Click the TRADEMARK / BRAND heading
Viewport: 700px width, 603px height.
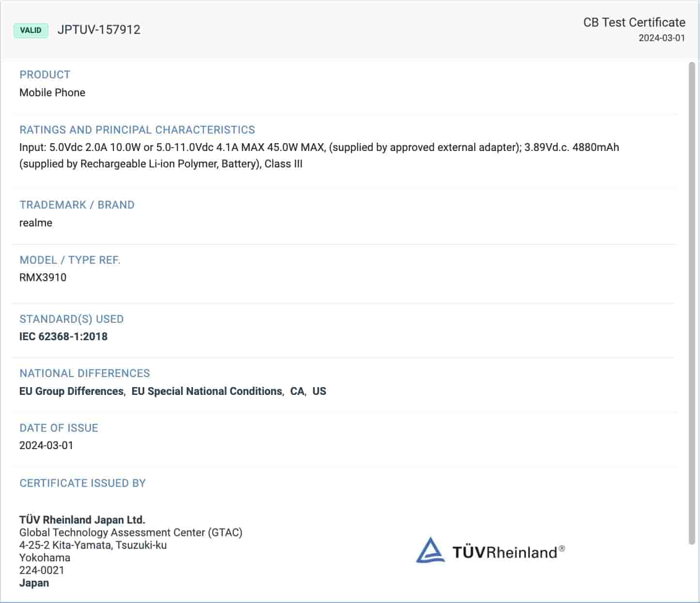click(77, 205)
